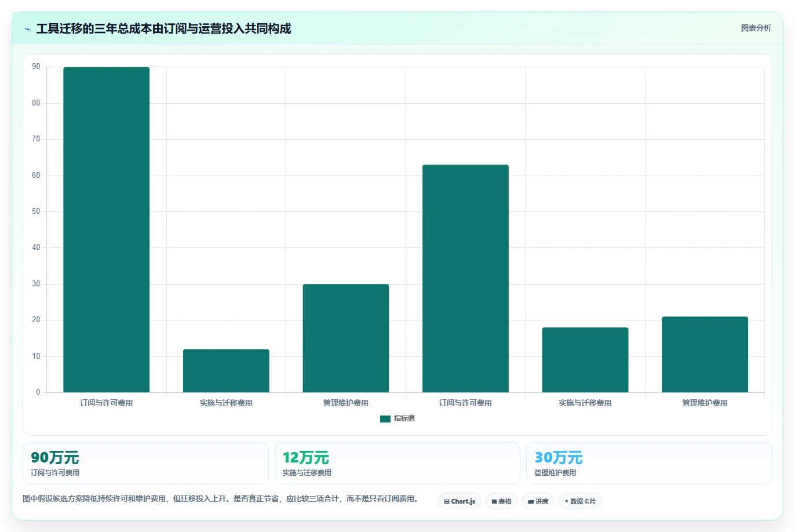Click the 订阅与许可费用 axis label under the 90 bar

(107, 403)
